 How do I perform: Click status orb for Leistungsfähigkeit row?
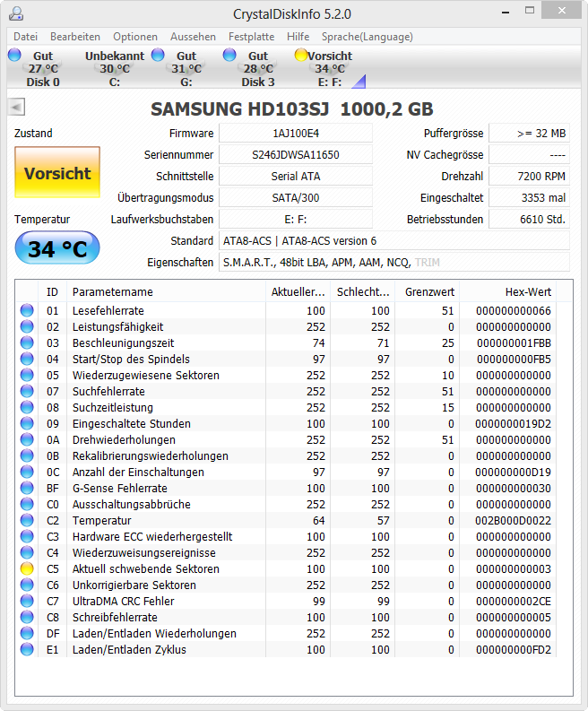(x=27, y=326)
